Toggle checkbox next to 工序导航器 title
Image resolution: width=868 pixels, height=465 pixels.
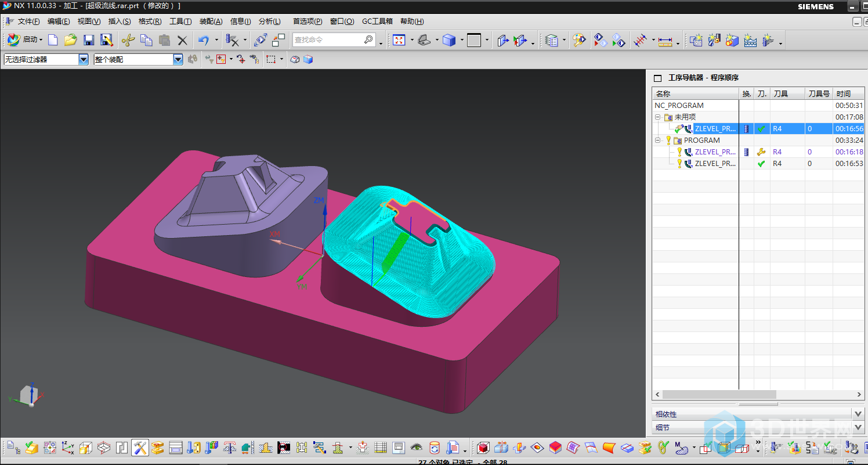[x=657, y=78]
